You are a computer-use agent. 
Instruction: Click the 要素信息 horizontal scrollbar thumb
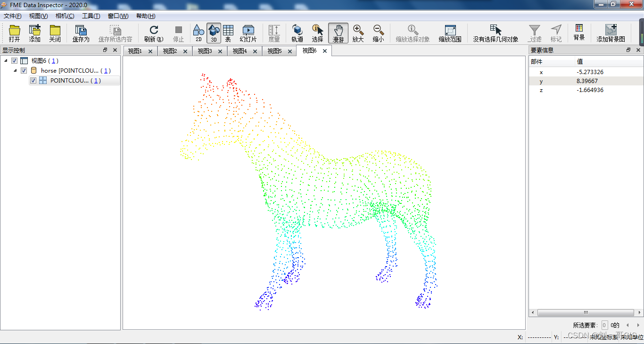586,312
